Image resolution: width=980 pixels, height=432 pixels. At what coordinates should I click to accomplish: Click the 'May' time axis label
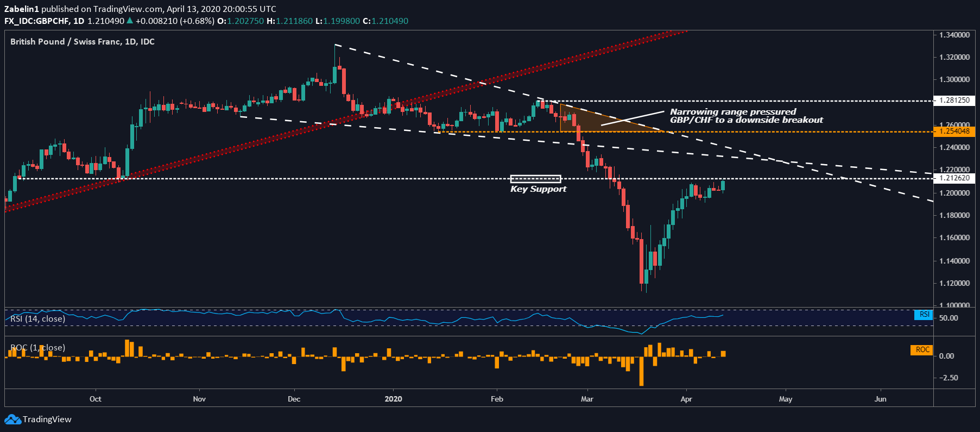(786, 399)
